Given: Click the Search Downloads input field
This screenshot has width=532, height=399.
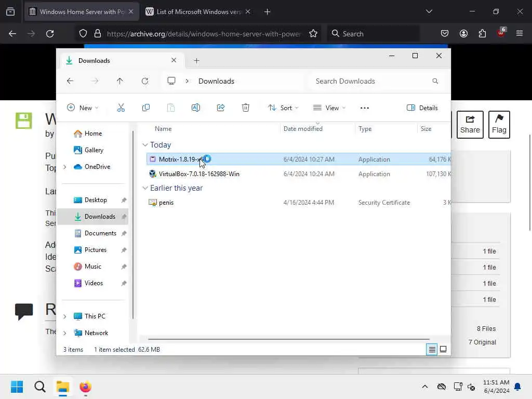Looking at the screenshot, I should point(377,81).
